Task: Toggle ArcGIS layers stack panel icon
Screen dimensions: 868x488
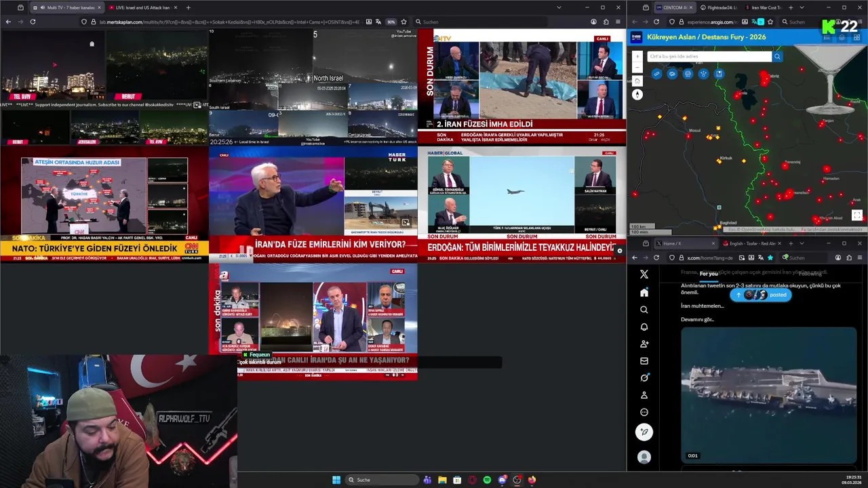Action: point(842,37)
